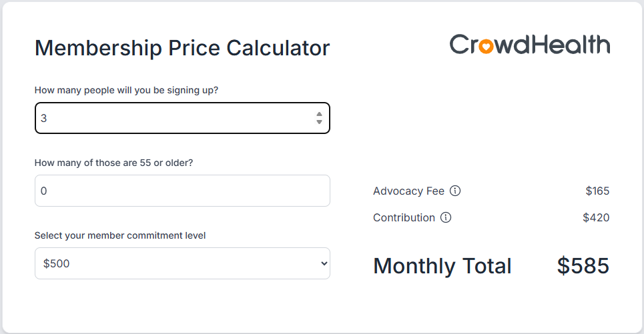Click the Contribution info icon
Viewport: 644px width, 334px height.
click(446, 217)
